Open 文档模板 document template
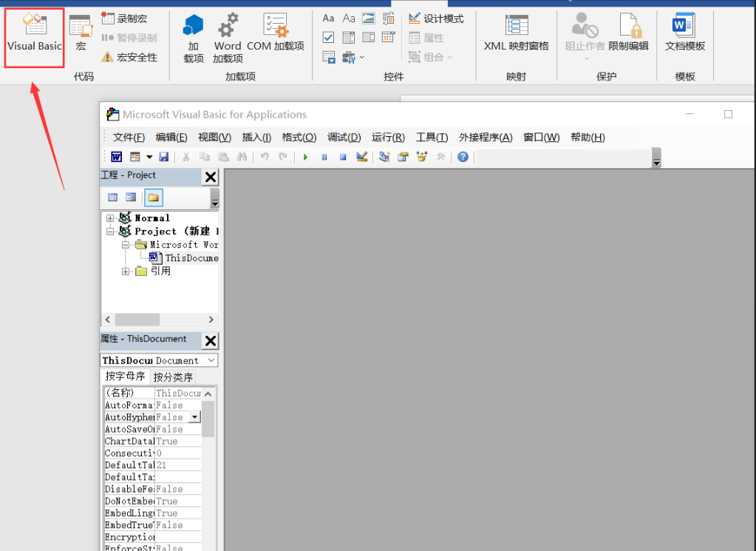 click(684, 33)
